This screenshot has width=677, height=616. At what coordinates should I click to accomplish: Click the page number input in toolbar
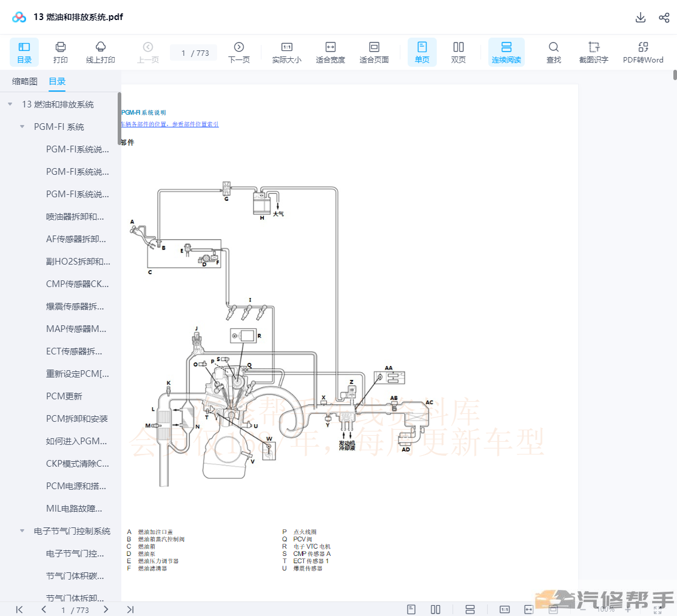194,53
